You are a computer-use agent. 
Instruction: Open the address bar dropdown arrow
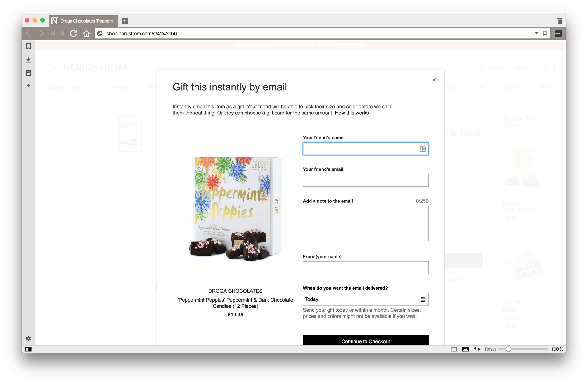536,33
